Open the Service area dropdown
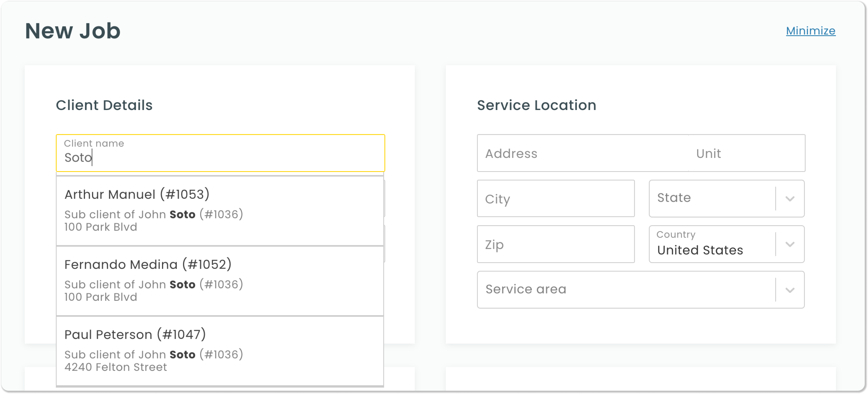 pyautogui.click(x=640, y=290)
